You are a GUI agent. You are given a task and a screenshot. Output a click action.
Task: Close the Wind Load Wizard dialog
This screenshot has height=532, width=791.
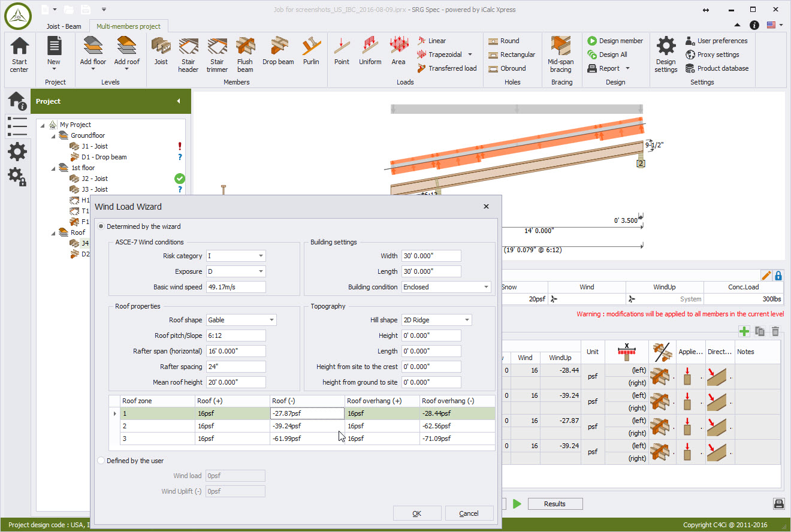click(x=486, y=206)
